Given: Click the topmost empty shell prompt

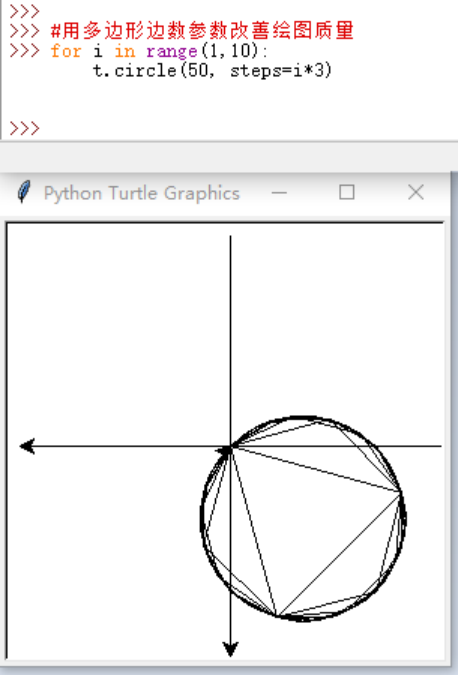Looking at the screenshot, I should [x=25, y=11].
